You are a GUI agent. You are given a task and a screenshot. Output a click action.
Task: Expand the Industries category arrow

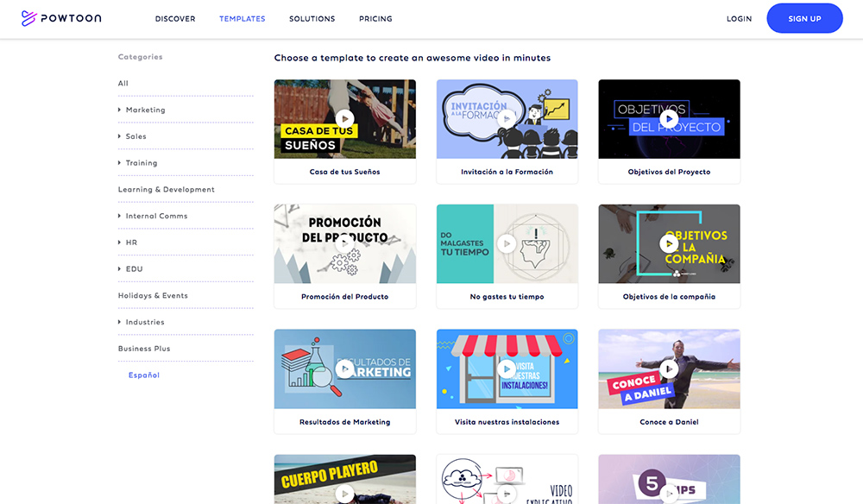pos(119,323)
